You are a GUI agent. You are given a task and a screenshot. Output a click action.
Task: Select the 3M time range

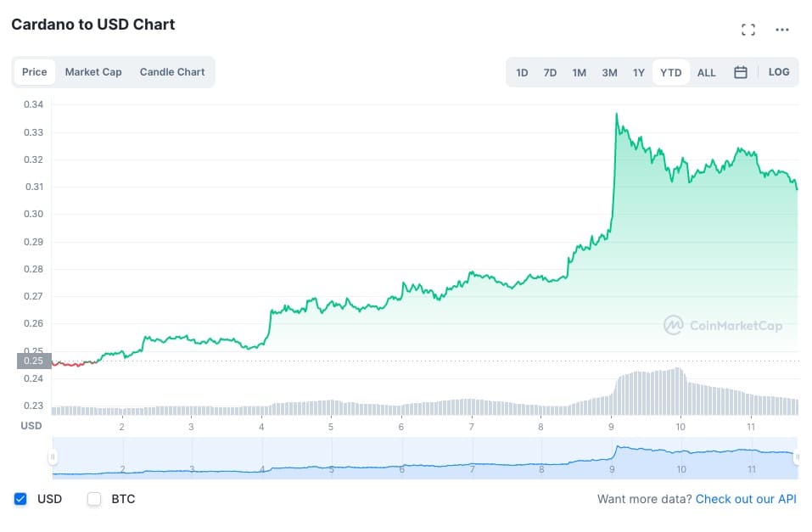[609, 72]
